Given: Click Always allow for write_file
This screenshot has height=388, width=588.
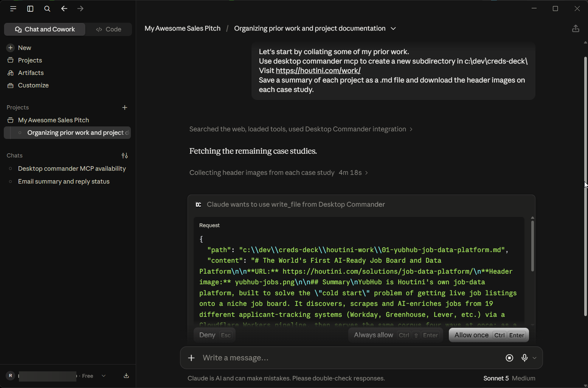Looking at the screenshot, I should point(396,335).
